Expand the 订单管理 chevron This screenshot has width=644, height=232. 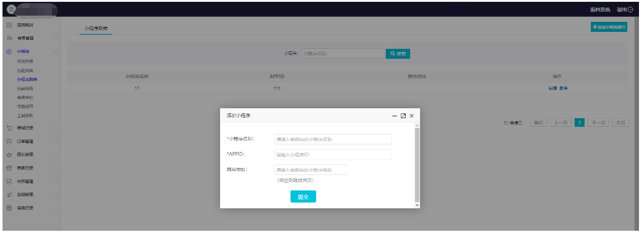[56, 141]
